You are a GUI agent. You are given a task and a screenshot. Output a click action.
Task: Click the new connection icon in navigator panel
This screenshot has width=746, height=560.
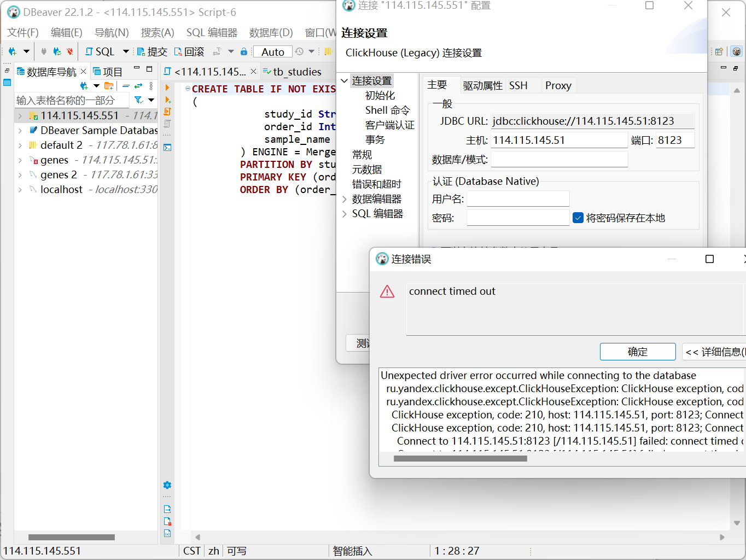coord(84,86)
